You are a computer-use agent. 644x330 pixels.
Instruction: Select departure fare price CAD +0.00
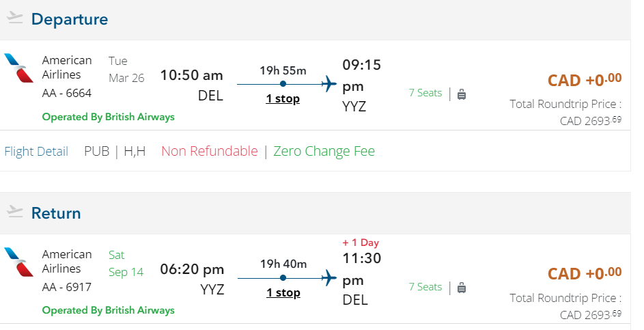pos(585,80)
